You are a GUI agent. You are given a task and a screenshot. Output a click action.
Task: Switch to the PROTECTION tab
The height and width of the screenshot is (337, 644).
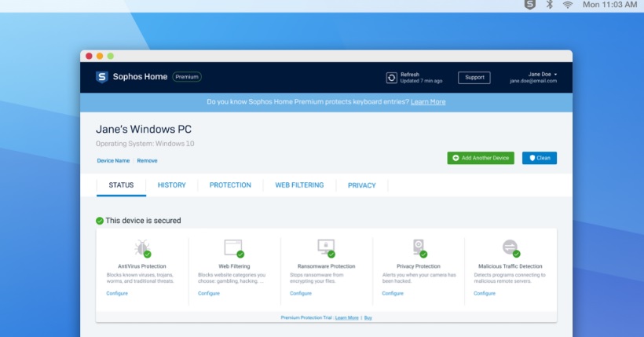coord(230,185)
